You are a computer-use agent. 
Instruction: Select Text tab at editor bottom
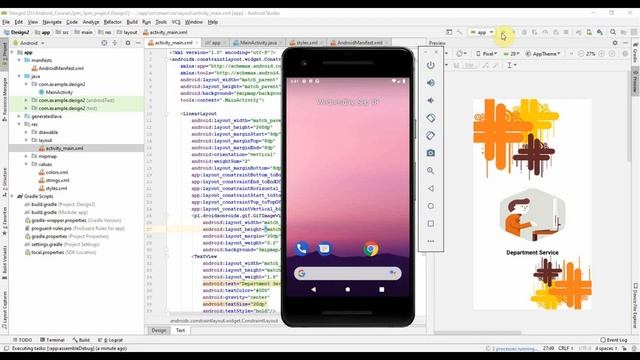180,331
